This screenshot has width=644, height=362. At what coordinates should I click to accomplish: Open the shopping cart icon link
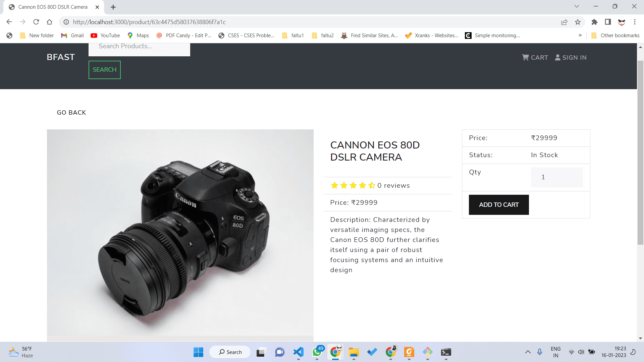(525, 57)
